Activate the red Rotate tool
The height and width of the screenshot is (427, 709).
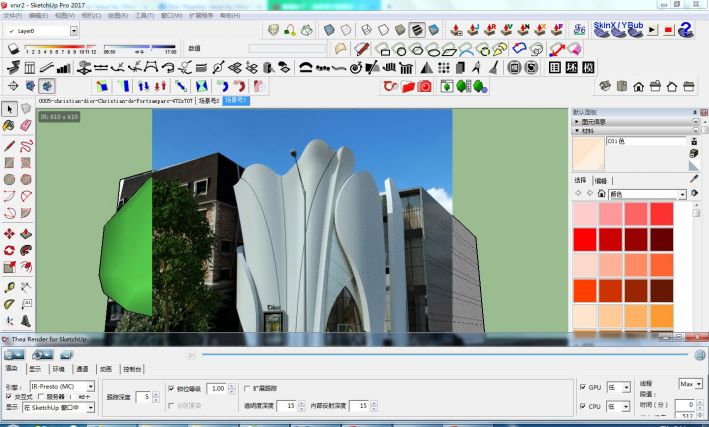coord(9,250)
